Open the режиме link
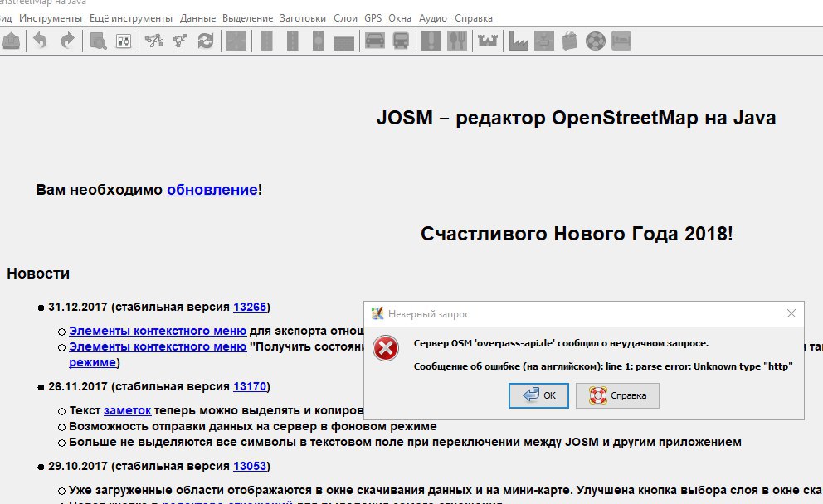The width and height of the screenshot is (823, 504). coord(92,362)
